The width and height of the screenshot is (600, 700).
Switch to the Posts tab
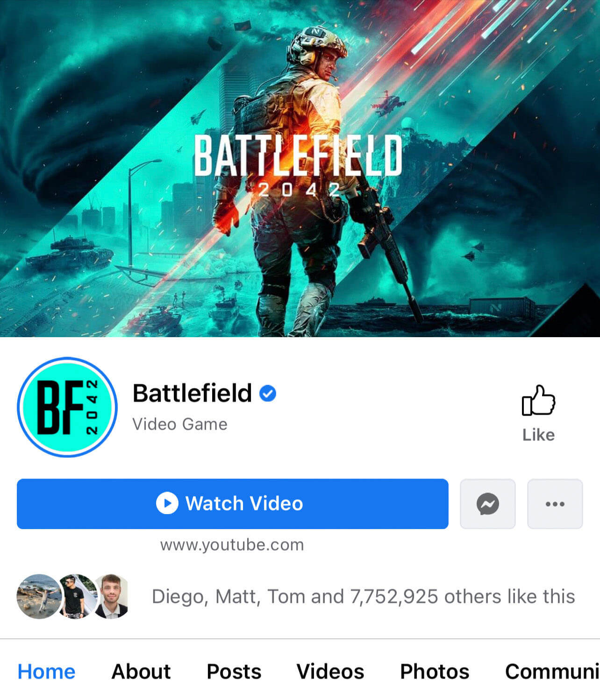[234, 672]
